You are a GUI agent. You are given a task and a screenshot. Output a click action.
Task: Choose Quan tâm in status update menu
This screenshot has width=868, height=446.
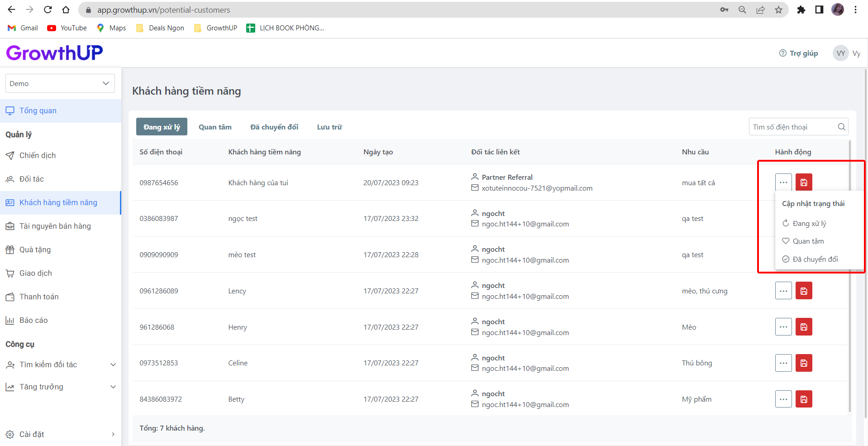[808, 241]
